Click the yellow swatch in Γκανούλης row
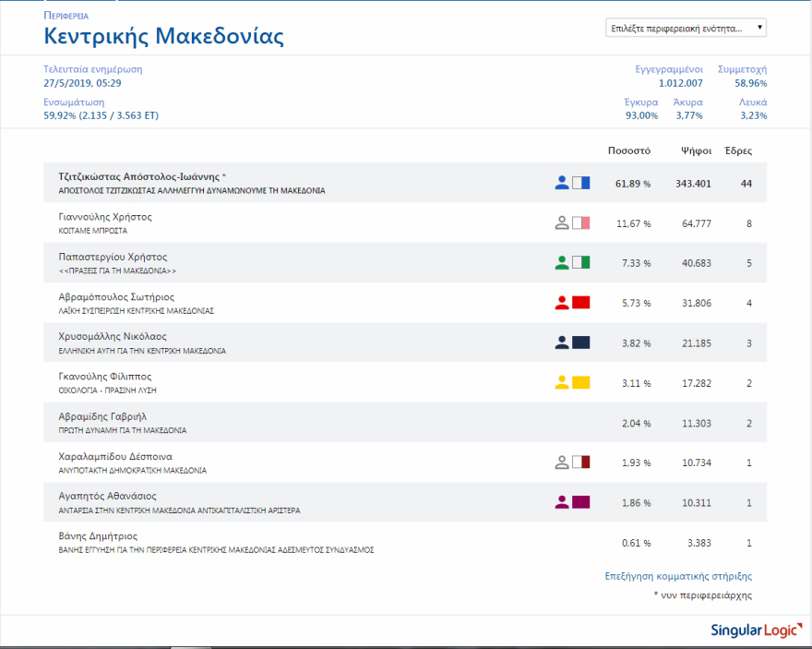Viewport: 812px width, 649px height. pyautogui.click(x=581, y=382)
